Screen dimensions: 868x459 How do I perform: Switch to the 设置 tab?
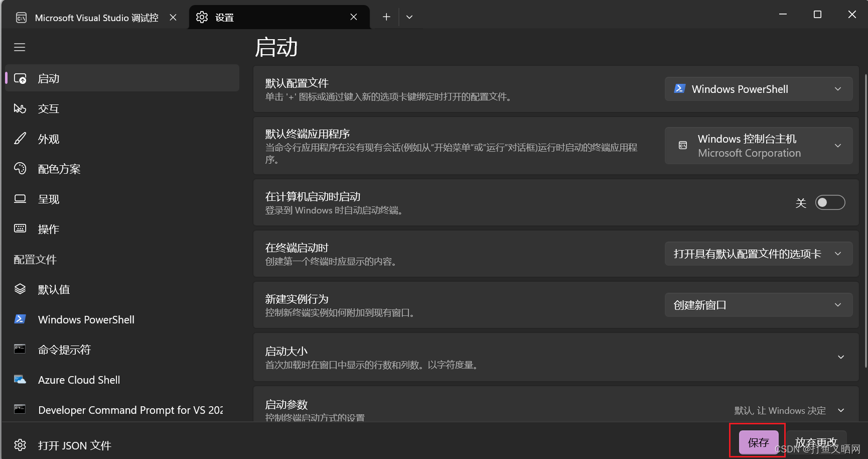279,17
